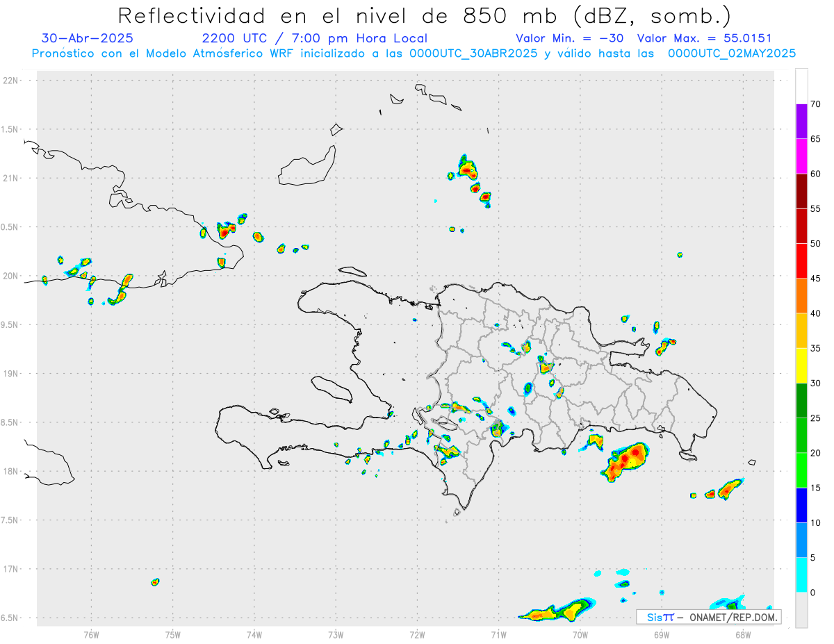This screenshot has height=644, width=834.
Task: Click the colorbar label '15'
Action: tap(815, 488)
